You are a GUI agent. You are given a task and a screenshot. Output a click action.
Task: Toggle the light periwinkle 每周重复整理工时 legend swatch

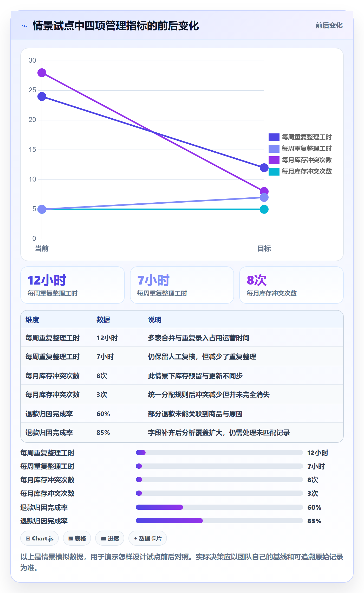coord(274,149)
